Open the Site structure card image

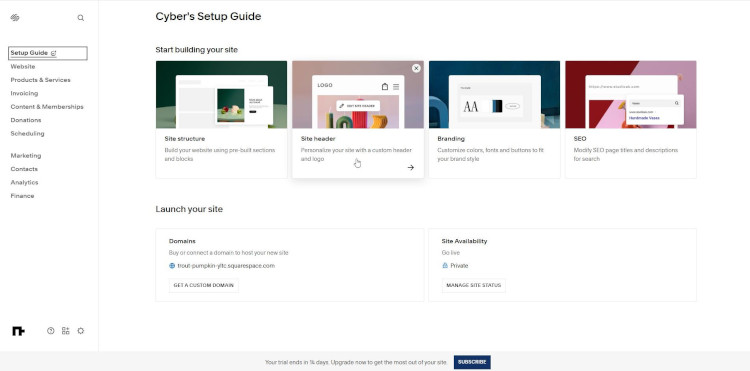[x=221, y=95]
